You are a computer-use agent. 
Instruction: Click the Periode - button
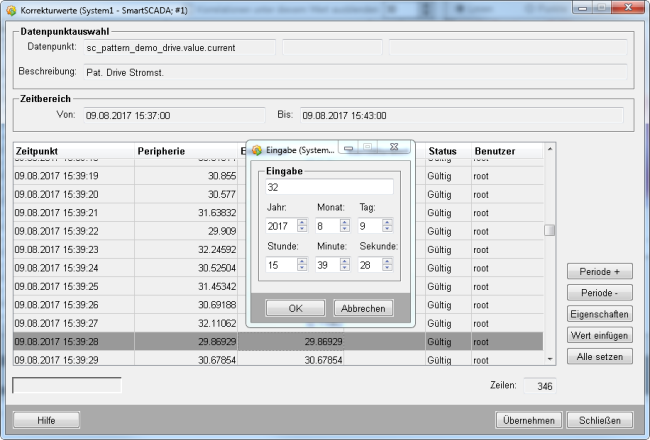[x=600, y=293]
